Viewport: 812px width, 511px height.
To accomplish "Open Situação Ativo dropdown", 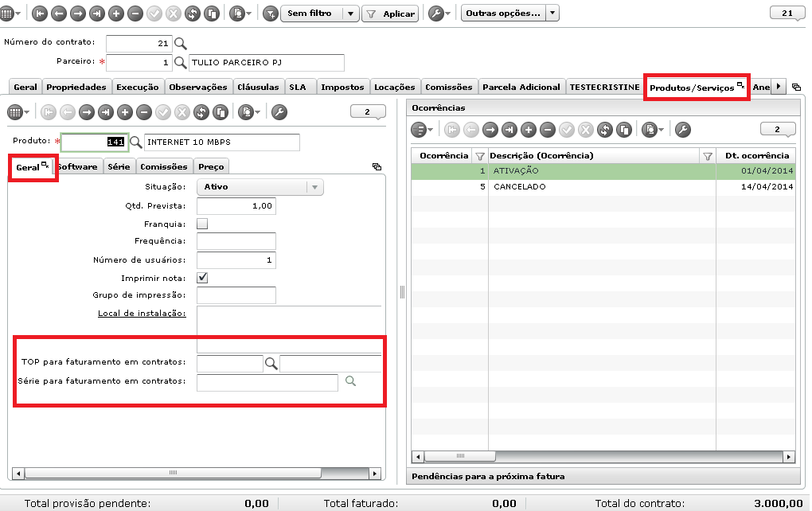I will (260, 187).
